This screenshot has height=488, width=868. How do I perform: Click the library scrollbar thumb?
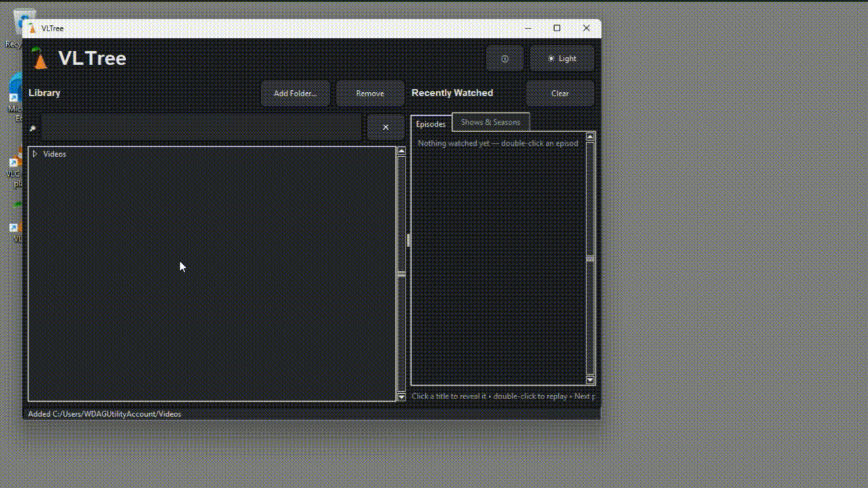point(401,274)
